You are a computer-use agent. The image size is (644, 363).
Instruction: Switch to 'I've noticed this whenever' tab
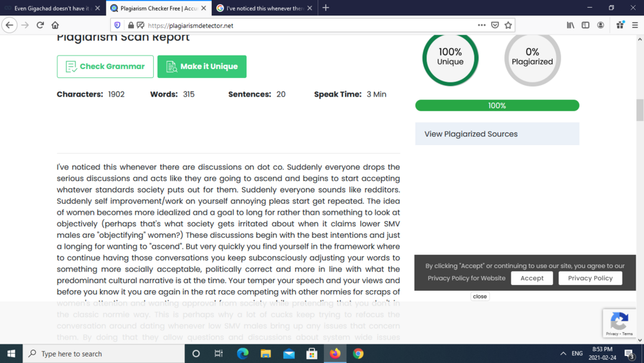tap(264, 8)
